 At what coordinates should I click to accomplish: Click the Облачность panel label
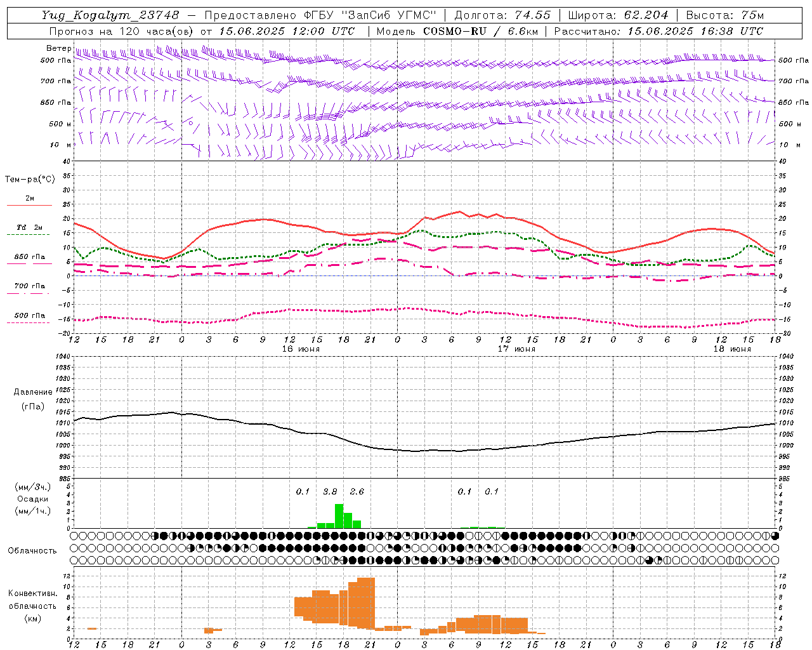point(32,551)
